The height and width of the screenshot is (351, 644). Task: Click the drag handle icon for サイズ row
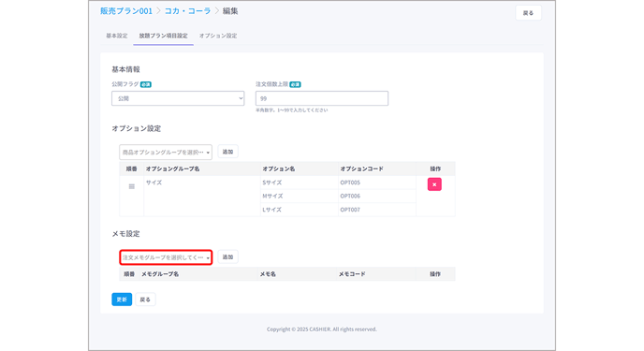(131, 186)
